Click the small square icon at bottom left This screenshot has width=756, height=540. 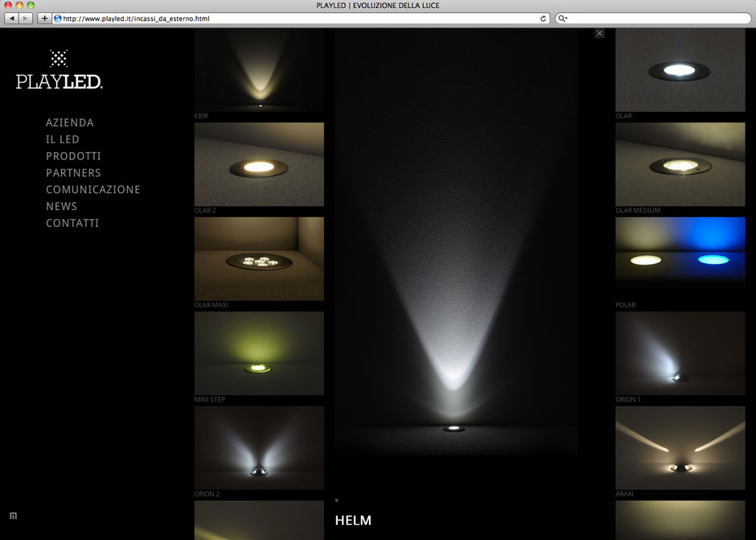point(13,516)
